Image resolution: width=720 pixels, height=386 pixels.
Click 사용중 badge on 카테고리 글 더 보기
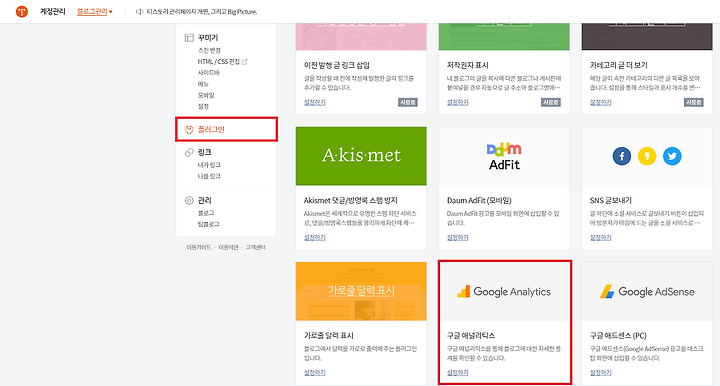pos(693,102)
